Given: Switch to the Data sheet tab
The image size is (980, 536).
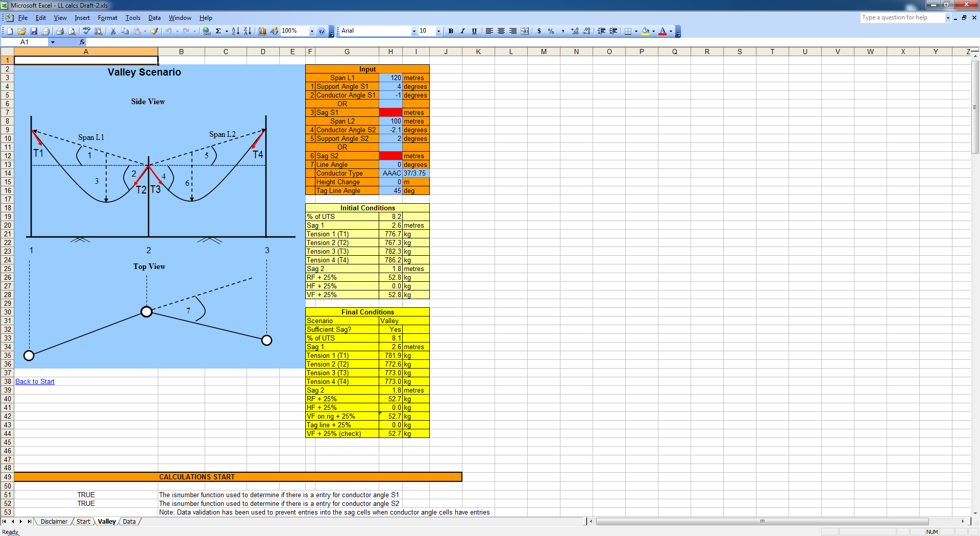Looking at the screenshot, I should coord(129,521).
